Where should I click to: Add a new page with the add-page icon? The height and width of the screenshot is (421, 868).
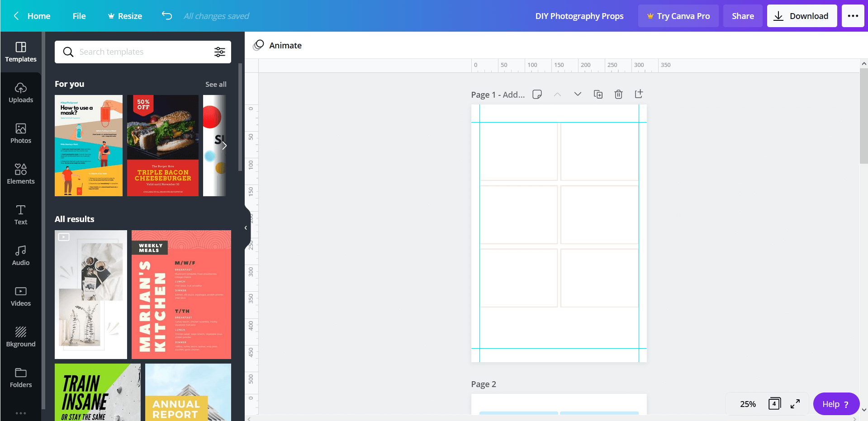point(639,94)
